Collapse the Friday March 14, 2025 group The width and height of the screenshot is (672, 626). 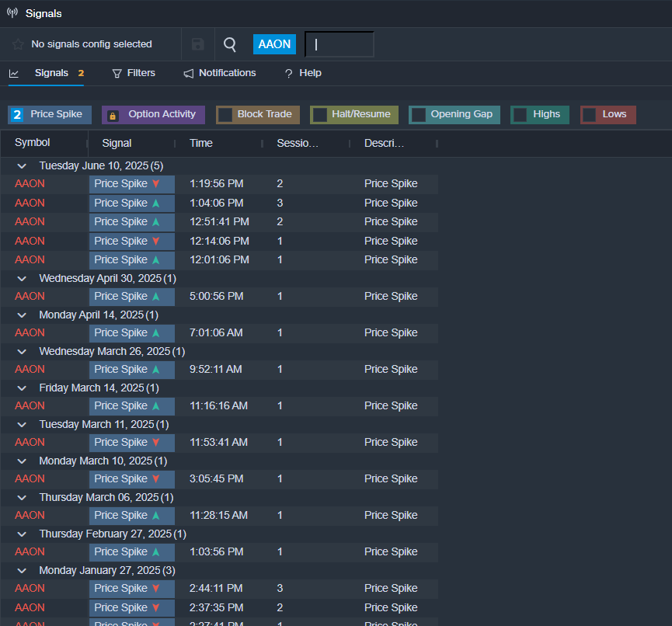pyautogui.click(x=22, y=388)
